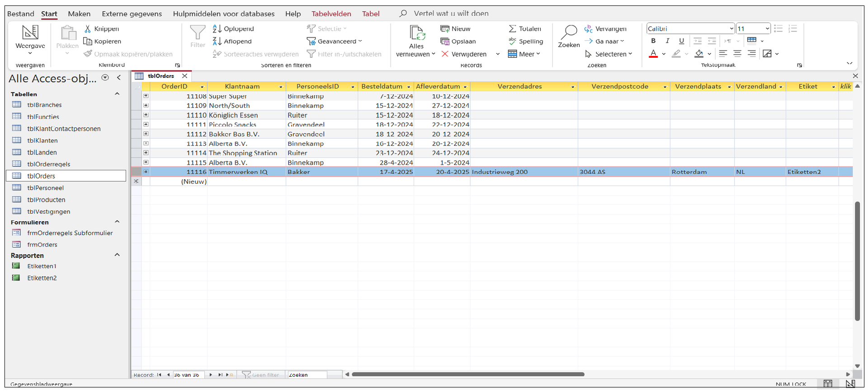868x392 pixels.
Task: Expand subdatasheet for order 11116
Action: click(146, 172)
